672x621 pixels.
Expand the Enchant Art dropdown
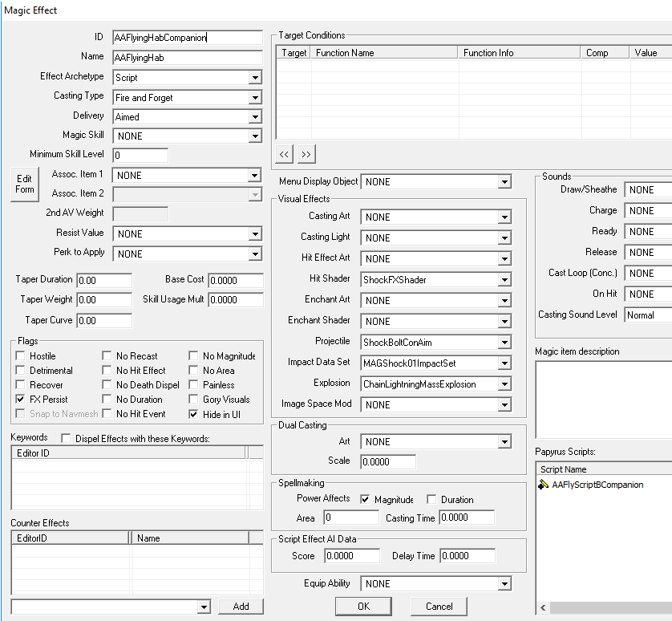coord(504,301)
